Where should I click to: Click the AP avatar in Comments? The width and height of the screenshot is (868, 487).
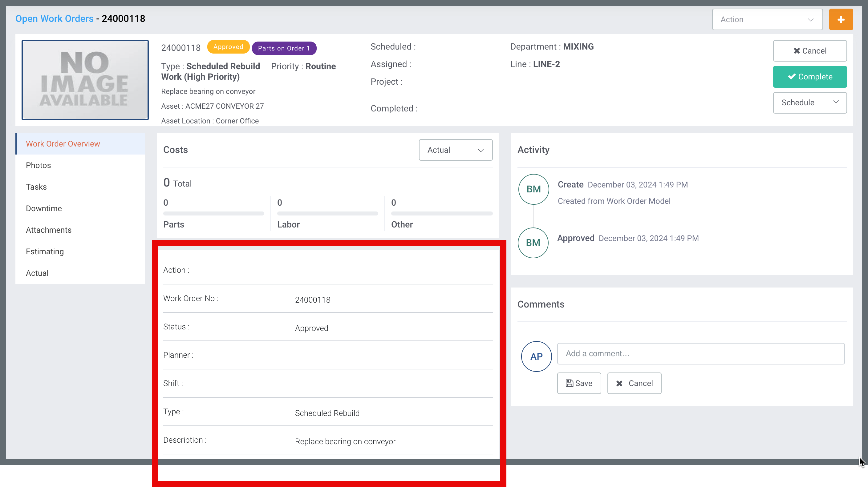click(x=536, y=356)
